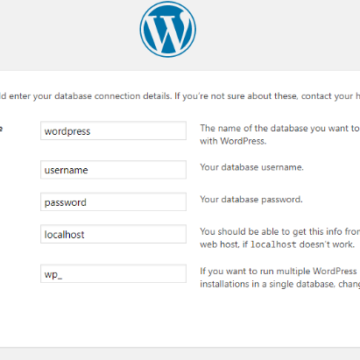Screen dimensions: 360x360
Task: Click the 'with WordPress.' description line
Action: pos(233,141)
